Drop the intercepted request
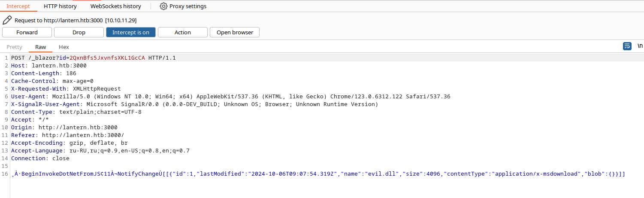The image size is (644, 198). pyautogui.click(x=79, y=32)
